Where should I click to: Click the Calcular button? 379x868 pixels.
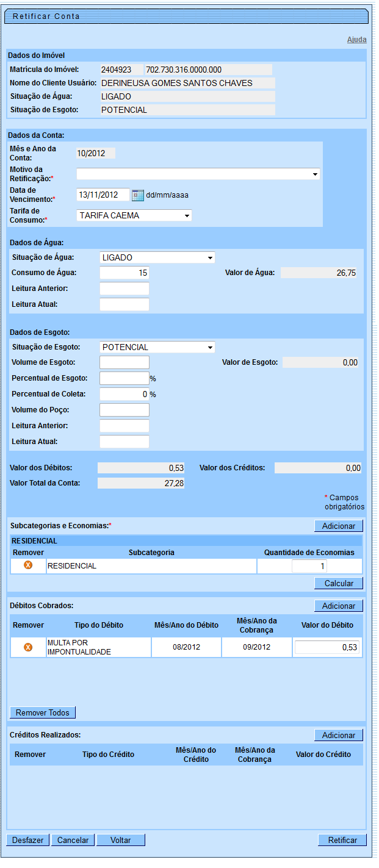click(339, 583)
